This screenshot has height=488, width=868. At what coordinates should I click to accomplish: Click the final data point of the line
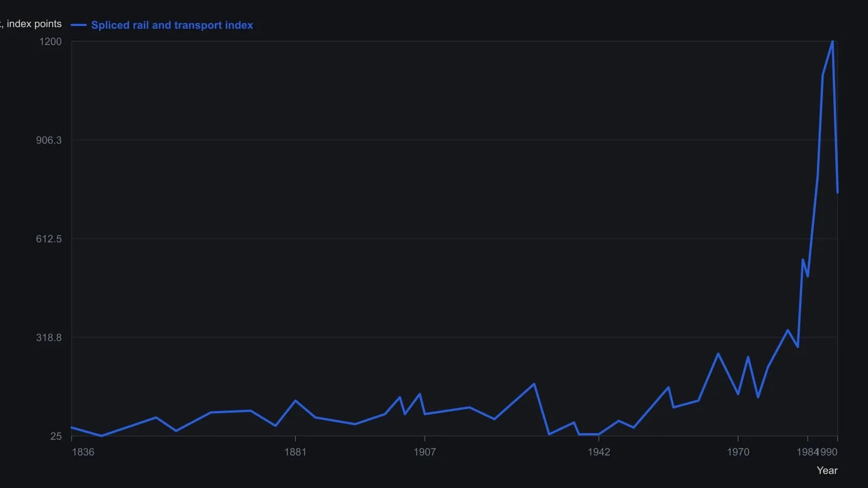pyautogui.click(x=837, y=192)
